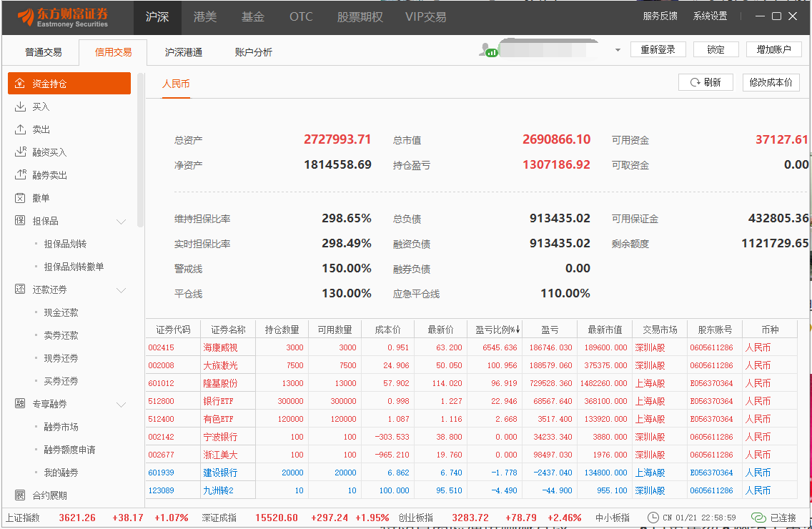Click the contract extension (合约展期) icon
Image resolution: width=812 pixels, height=529 pixels.
(20, 495)
